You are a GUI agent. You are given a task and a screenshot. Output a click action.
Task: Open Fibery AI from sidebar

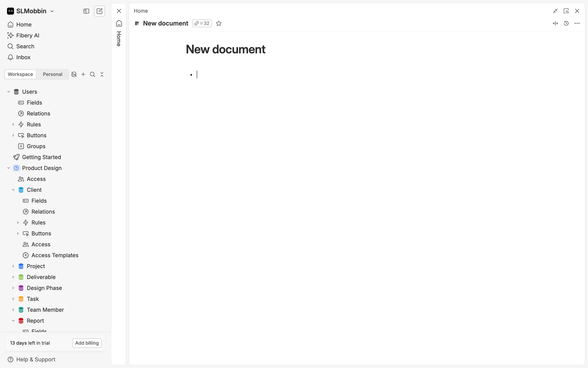[28, 36]
